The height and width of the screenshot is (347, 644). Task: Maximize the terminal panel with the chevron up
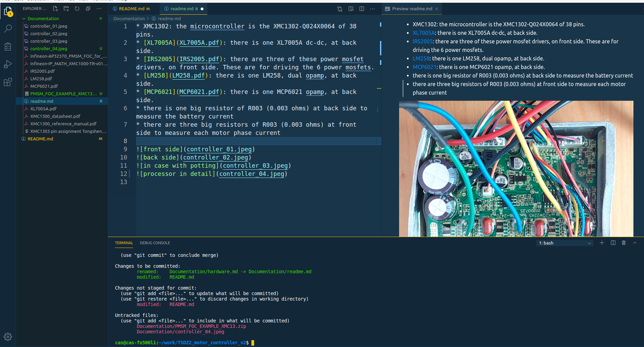(635, 243)
